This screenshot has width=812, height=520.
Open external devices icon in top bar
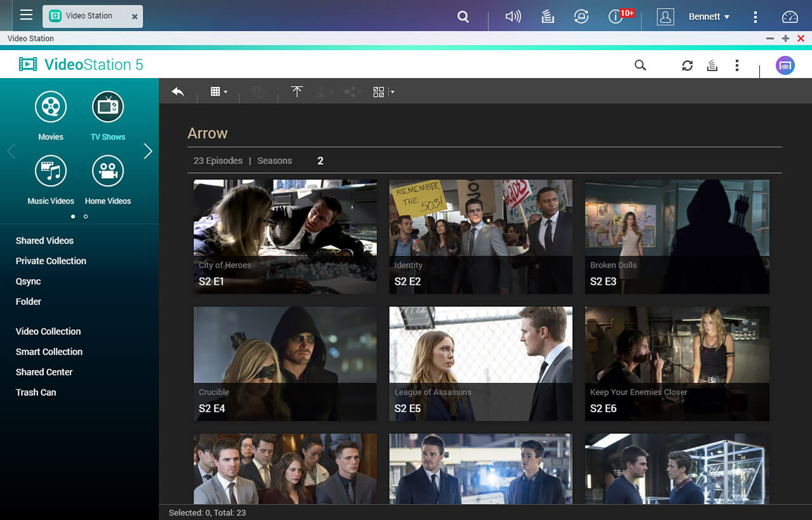pos(581,17)
